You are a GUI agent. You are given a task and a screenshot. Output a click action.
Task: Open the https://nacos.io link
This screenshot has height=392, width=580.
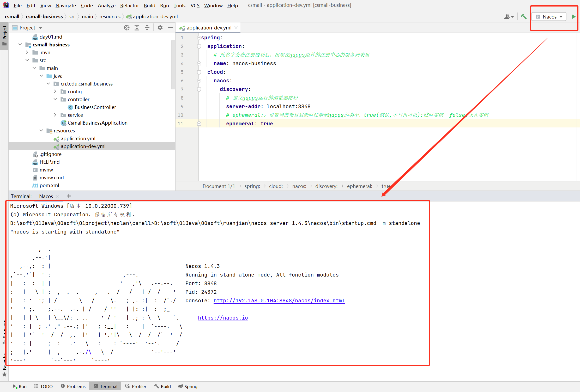223,318
